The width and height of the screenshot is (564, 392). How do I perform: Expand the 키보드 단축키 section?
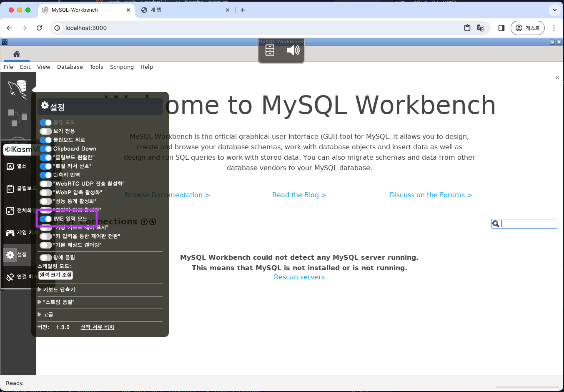[58, 289]
